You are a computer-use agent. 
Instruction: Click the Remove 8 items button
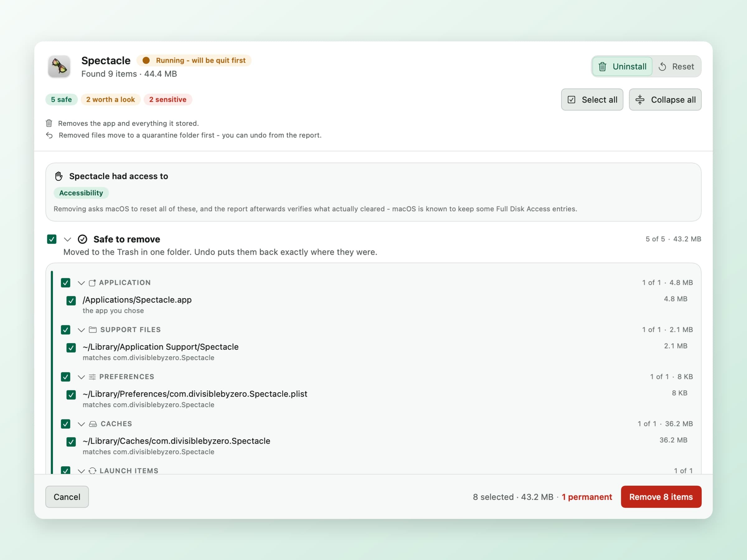pos(661,497)
